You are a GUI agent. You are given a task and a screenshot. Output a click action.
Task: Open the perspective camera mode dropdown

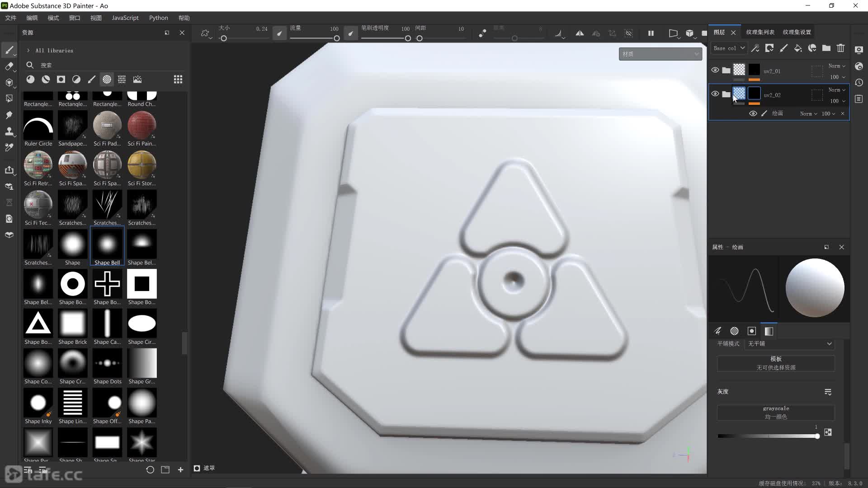(x=674, y=33)
